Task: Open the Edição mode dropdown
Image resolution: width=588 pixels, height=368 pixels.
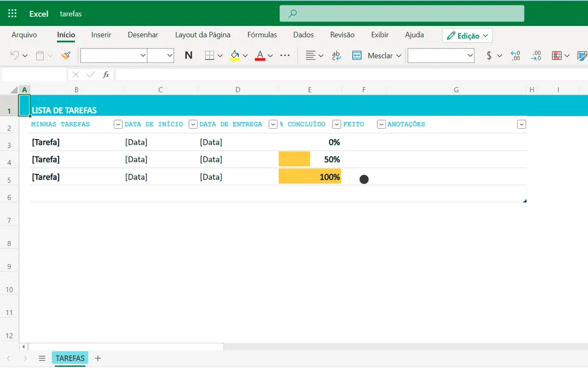Action: point(467,36)
